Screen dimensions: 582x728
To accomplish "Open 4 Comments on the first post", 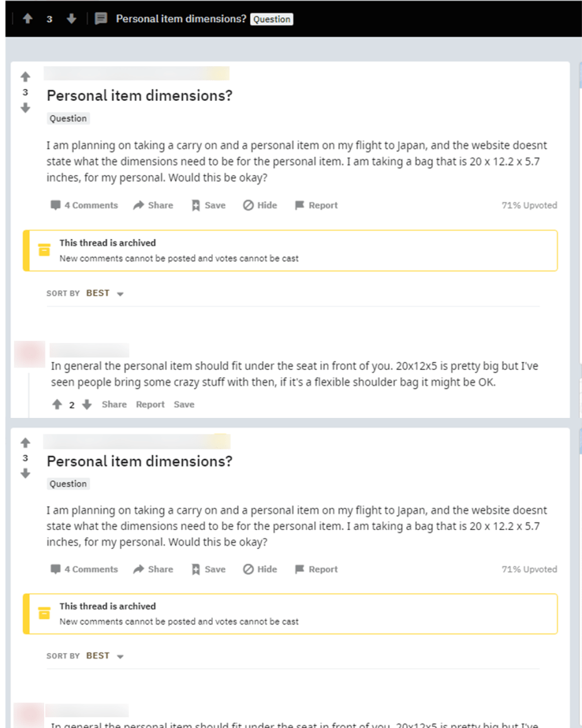I will (x=84, y=205).
